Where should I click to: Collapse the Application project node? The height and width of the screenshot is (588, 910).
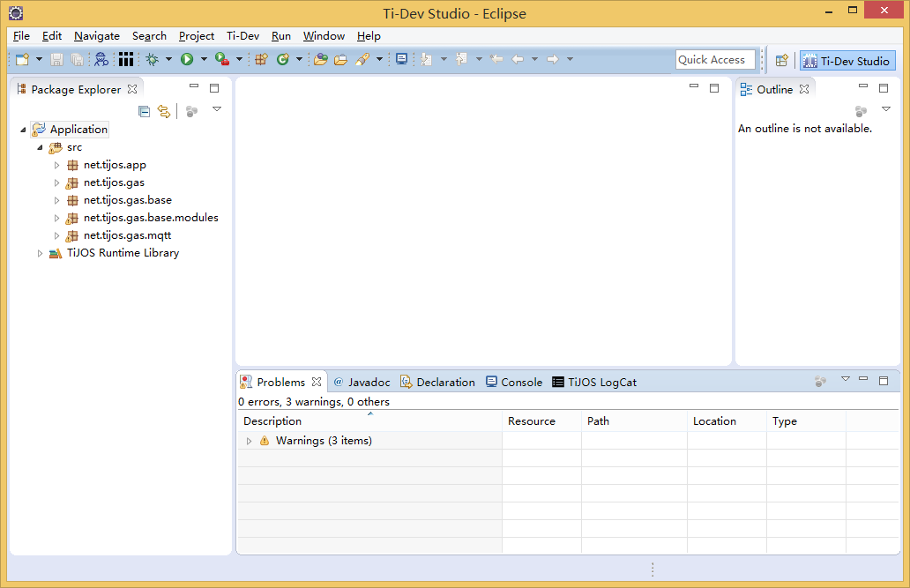tap(23, 130)
